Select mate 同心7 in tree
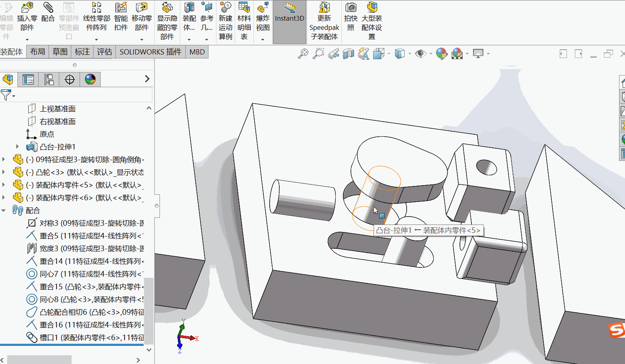The width and height of the screenshot is (625, 364). [85, 274]
